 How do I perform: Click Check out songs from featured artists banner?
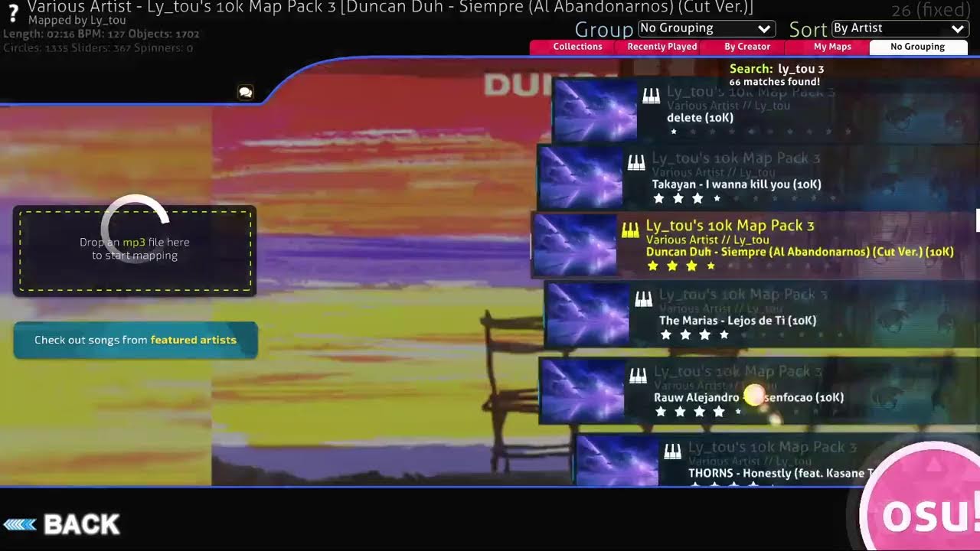pyautogui.click(x=136, y=340)
